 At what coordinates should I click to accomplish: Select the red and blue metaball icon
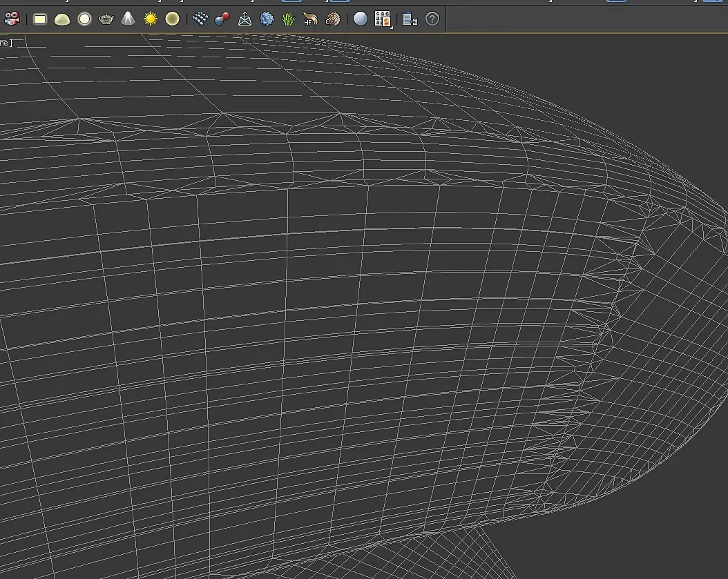pos(222,19)
